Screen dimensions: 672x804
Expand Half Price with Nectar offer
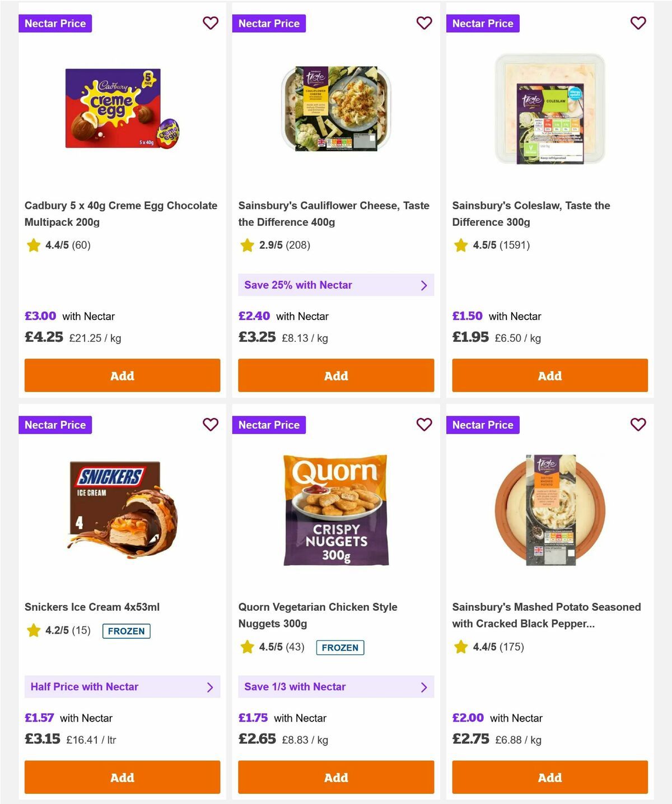[x=122, y=686]
